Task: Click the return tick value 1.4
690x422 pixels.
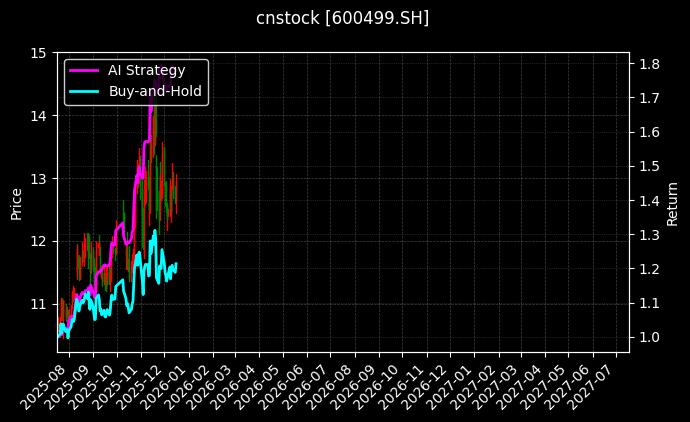Action: tap(650, 201)
